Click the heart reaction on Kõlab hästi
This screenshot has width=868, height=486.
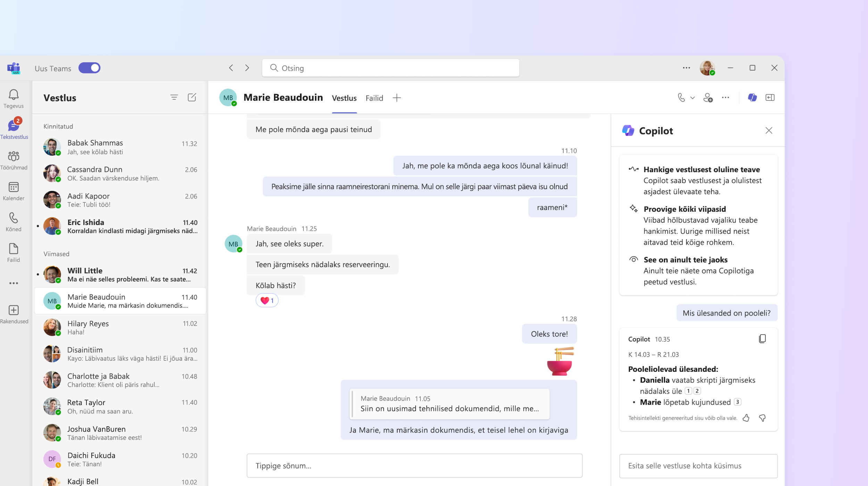coord(267,300)
